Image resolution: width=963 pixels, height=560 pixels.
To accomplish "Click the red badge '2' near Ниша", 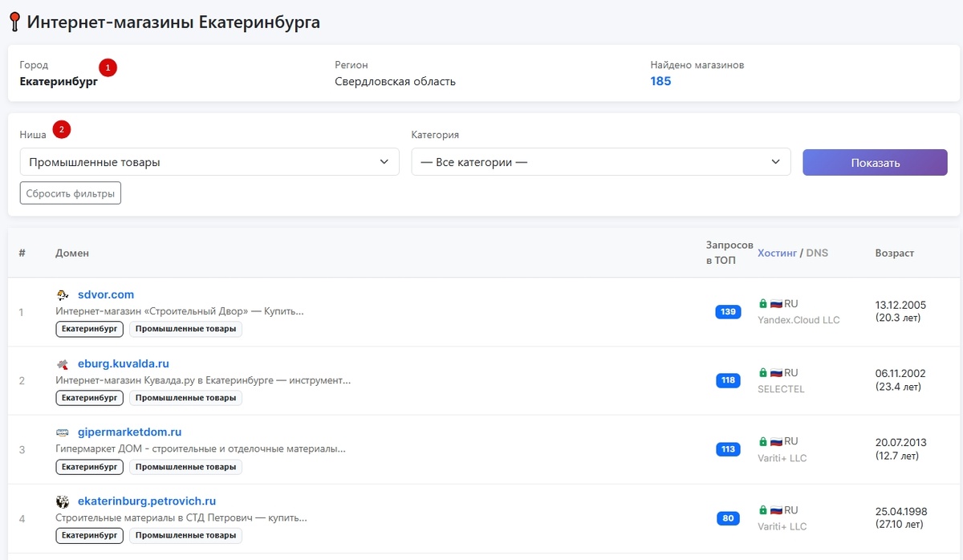I will tap(60, 128).
